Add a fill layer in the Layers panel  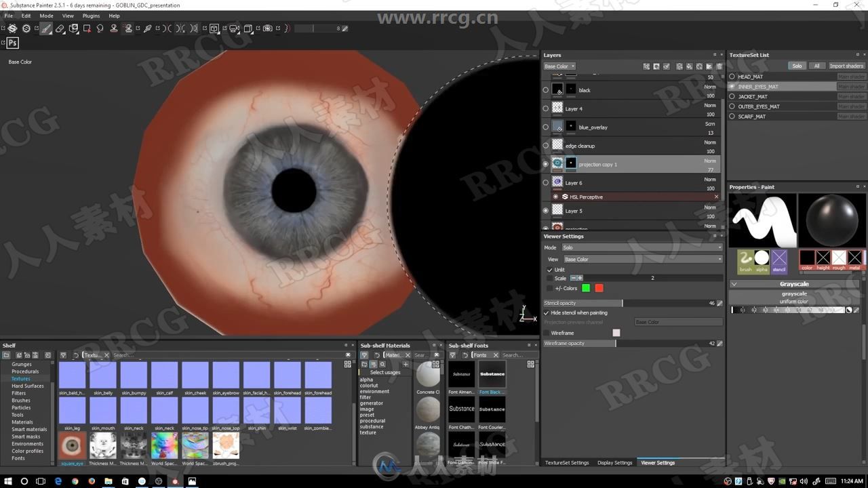690,66
